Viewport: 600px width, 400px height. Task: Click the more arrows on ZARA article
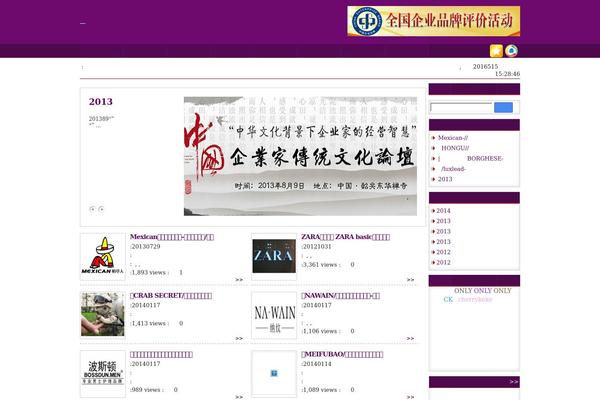pyautogui.click(x=410, y=280)
